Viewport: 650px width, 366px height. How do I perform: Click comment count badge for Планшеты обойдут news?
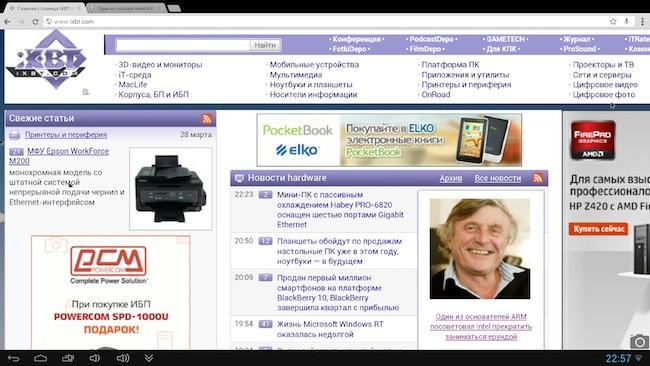pos(265,241)
